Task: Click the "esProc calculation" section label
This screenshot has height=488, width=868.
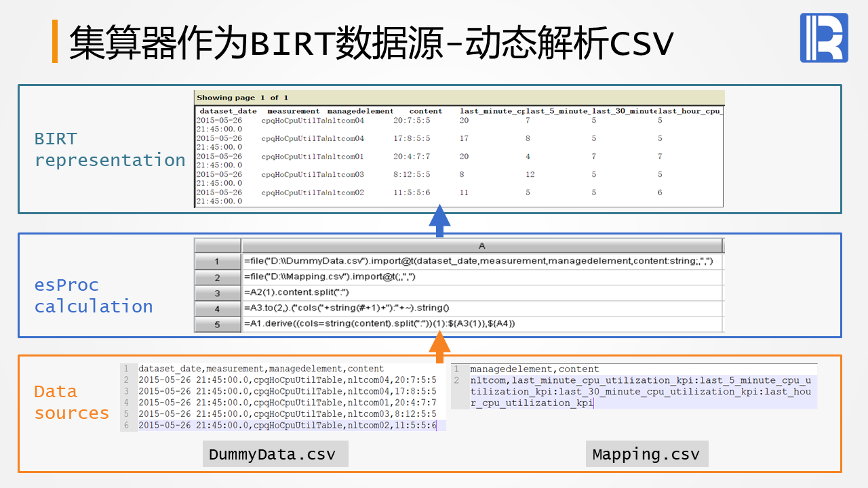Action: pos(94,296)
